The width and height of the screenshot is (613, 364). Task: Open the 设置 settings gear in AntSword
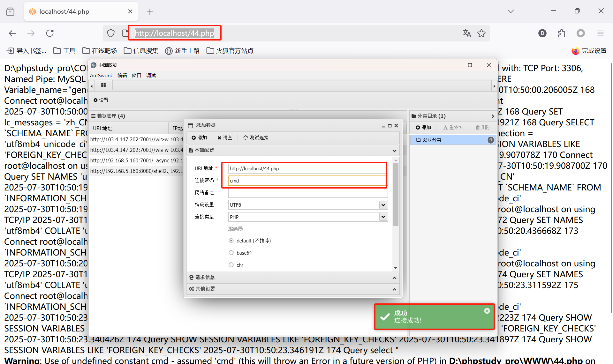click(x=101, y=100)
